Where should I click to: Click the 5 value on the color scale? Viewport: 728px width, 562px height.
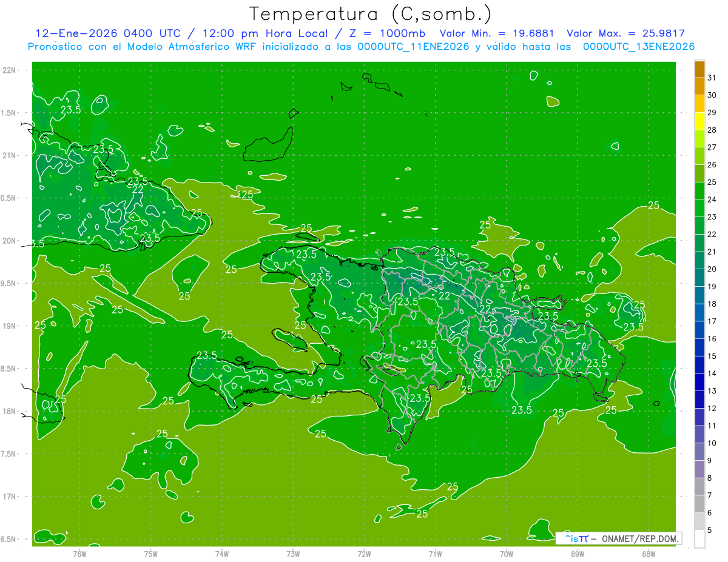(710, 530)
